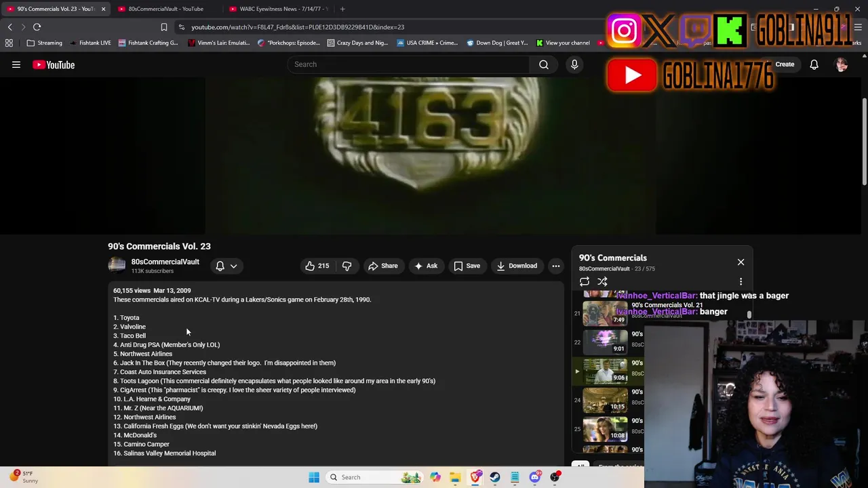The height and width of the screenshot is (488, 868).
Task: Play playlist video 22 with 9:01 duration
Action: pyautogui.click(x=605, y=342)
